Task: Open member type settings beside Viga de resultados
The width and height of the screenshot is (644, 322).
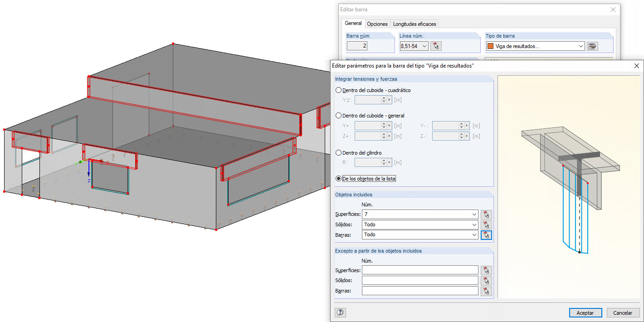Action: pos(592,46)
